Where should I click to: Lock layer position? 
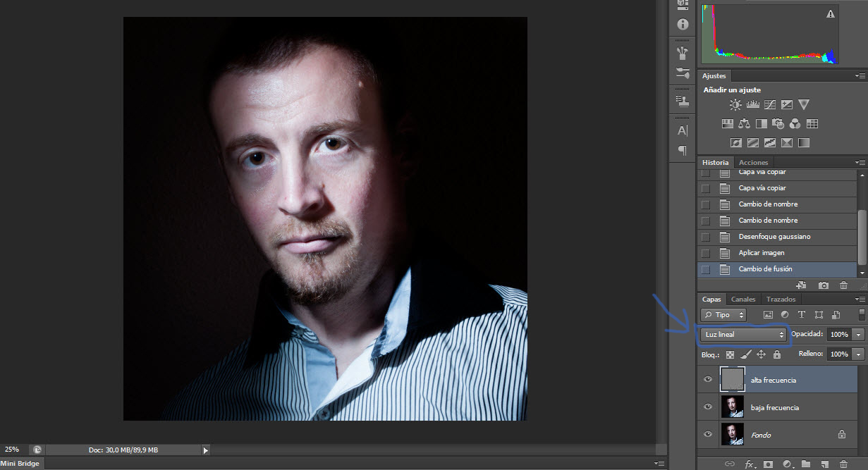[761, 354]
